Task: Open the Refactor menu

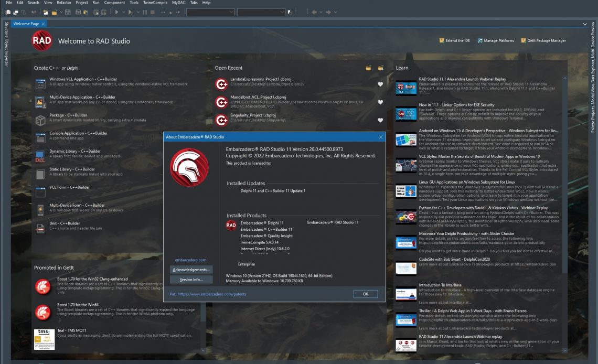Action: tap(64, 3)
